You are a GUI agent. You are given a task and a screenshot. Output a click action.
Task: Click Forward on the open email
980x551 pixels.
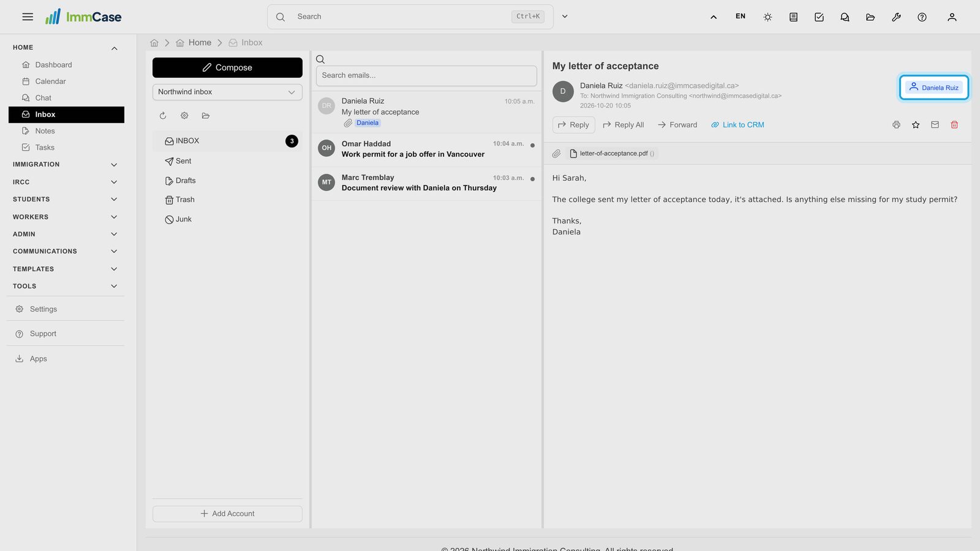[x=677, y=125]
